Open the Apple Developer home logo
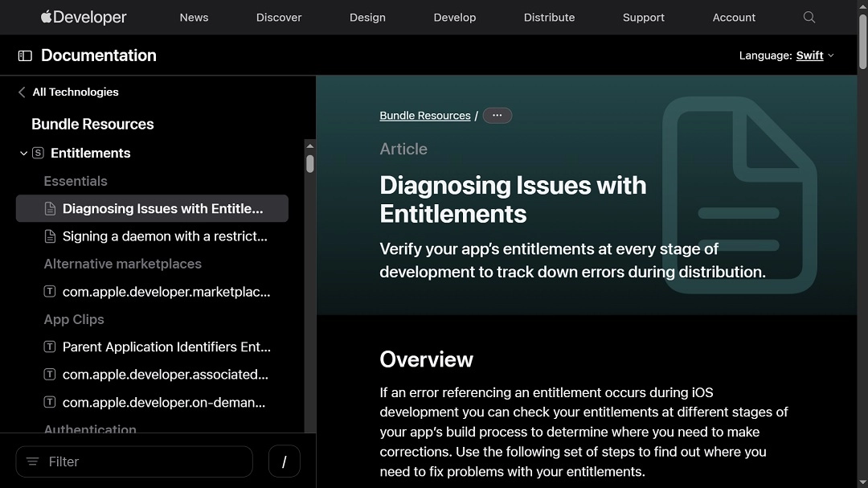Screen dimensions: 868x488 [x=84, y=17]
